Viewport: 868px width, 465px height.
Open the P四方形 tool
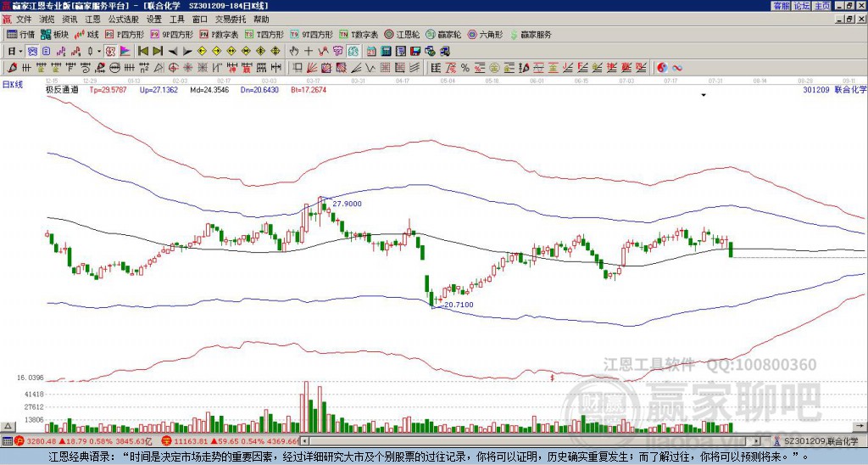tap(125, 34)
